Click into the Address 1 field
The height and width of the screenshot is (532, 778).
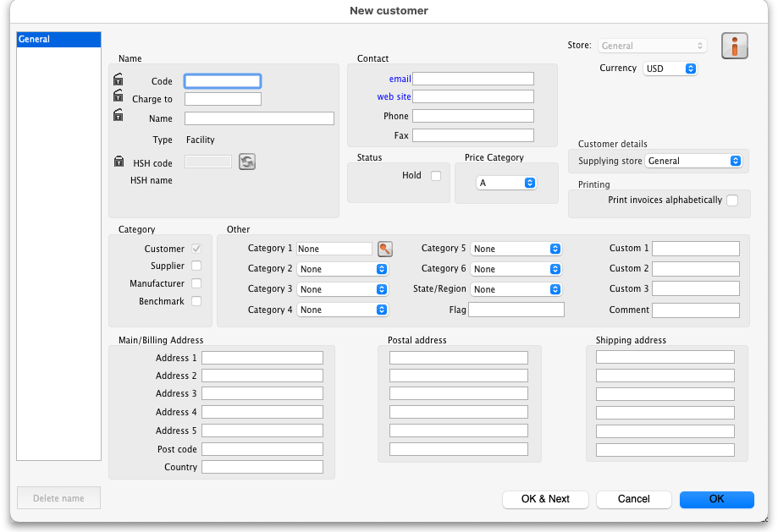point(262,358)
